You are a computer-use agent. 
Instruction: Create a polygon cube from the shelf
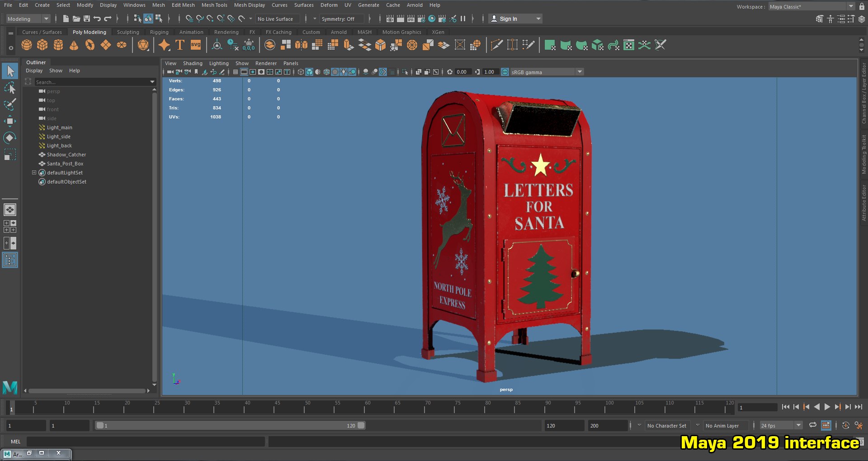[42, 45]
